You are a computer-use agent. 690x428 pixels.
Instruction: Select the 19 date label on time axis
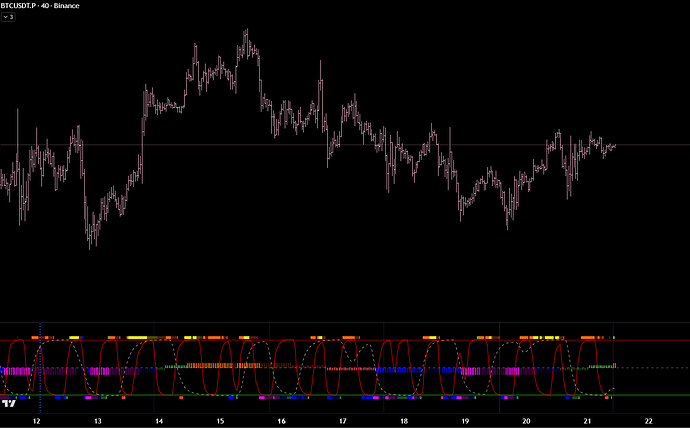point(465,421)
